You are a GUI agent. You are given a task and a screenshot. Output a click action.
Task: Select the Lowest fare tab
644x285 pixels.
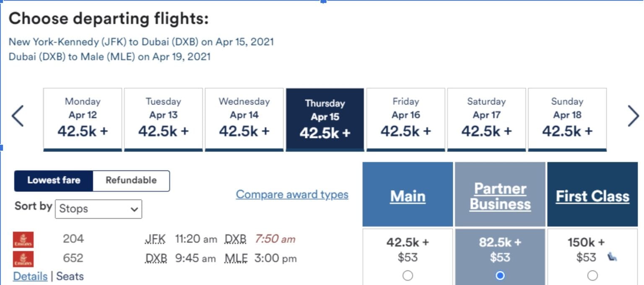tap(54, 180)
